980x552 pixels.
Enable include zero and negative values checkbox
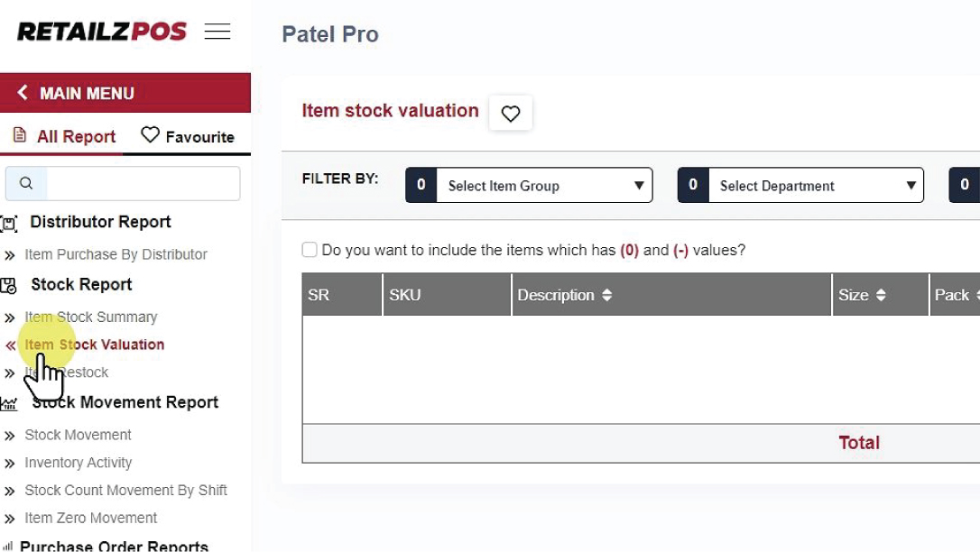[310, 250]
